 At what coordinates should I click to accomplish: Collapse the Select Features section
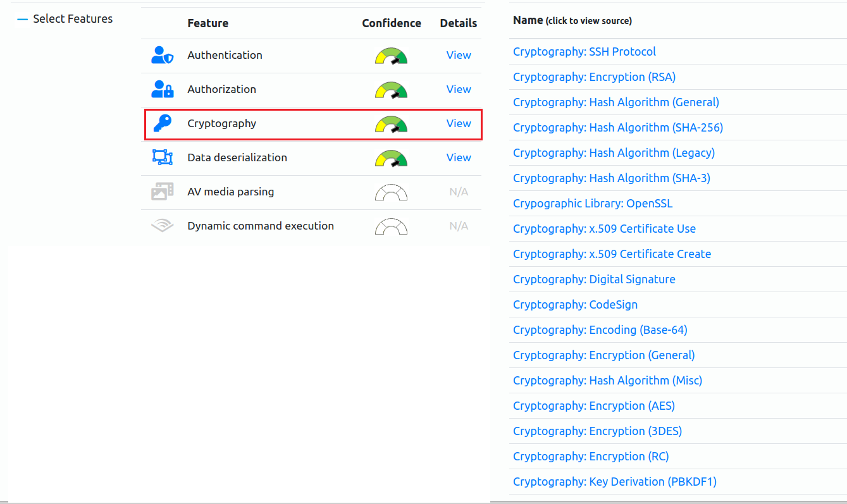pyautogui.click(x=23, y=19)
